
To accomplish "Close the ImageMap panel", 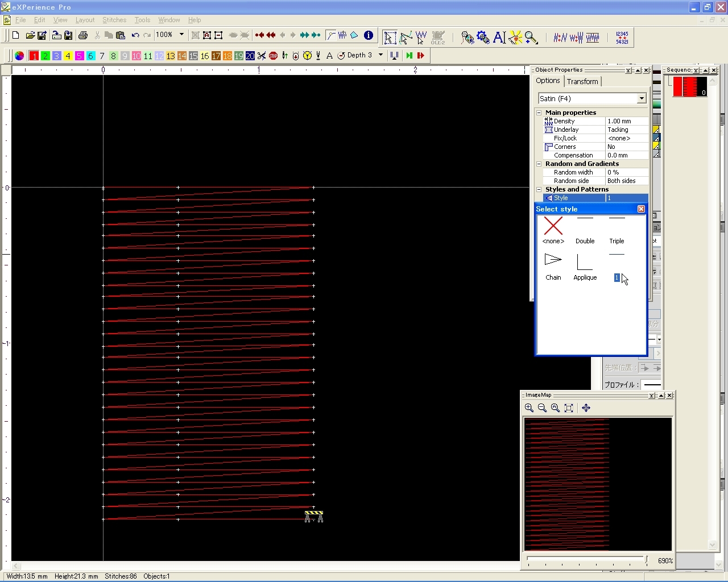I will click(670, 395).
